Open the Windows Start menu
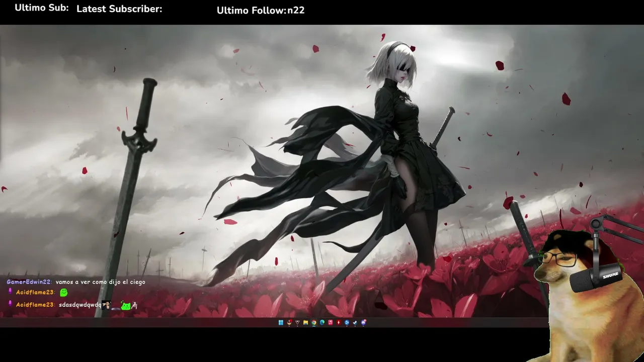Image resolution: width=644 pixels, height=362 pixels. (281, 323)
